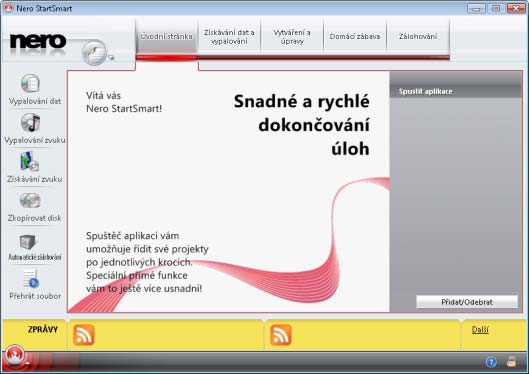This screenshot has height=374, width=529.
Task: Click the small arrow beside the Nero globe
Action: tap(111, 58)
